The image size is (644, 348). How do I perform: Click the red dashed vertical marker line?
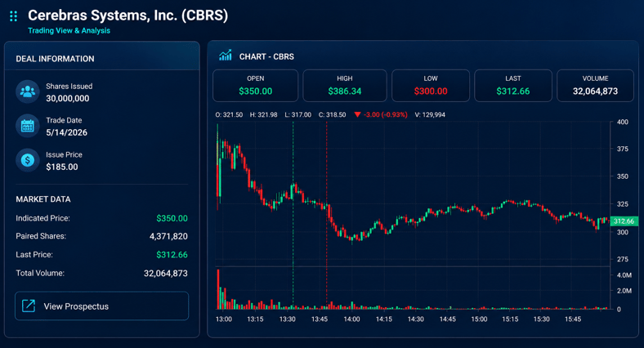[327, 215]
